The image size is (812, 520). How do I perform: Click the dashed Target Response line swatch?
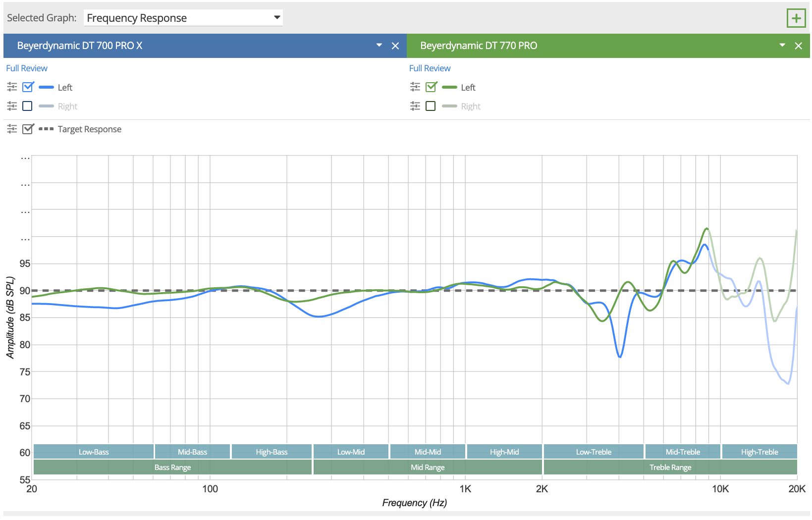tap(46, 129)
